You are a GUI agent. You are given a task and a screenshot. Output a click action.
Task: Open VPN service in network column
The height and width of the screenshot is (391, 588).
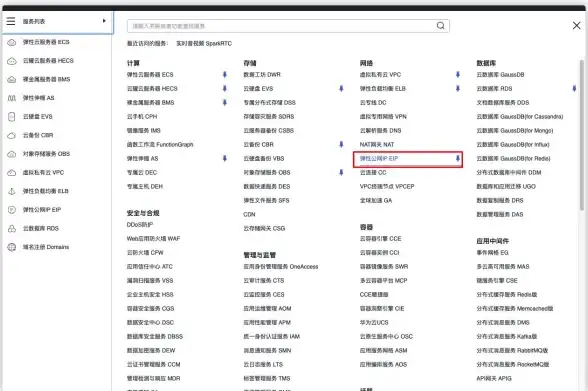coord(383,117)
